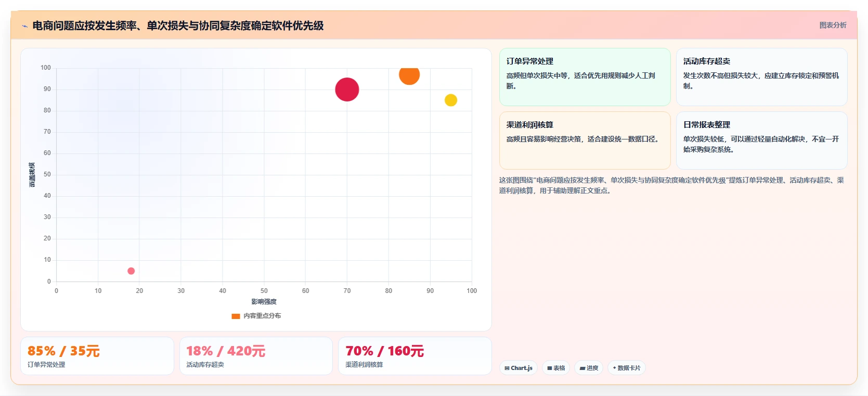Open the 活动库存超卖 card

point(761,77)
